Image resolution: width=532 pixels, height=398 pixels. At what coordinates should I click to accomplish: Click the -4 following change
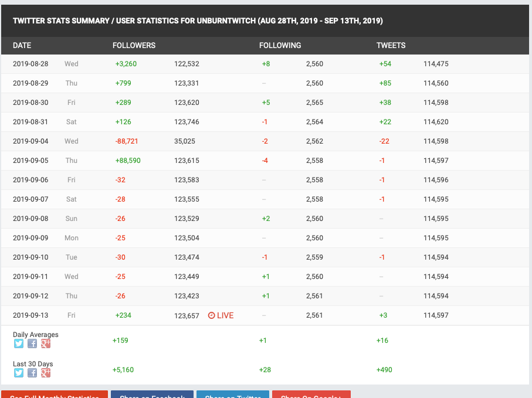click(x=265, y=161)
